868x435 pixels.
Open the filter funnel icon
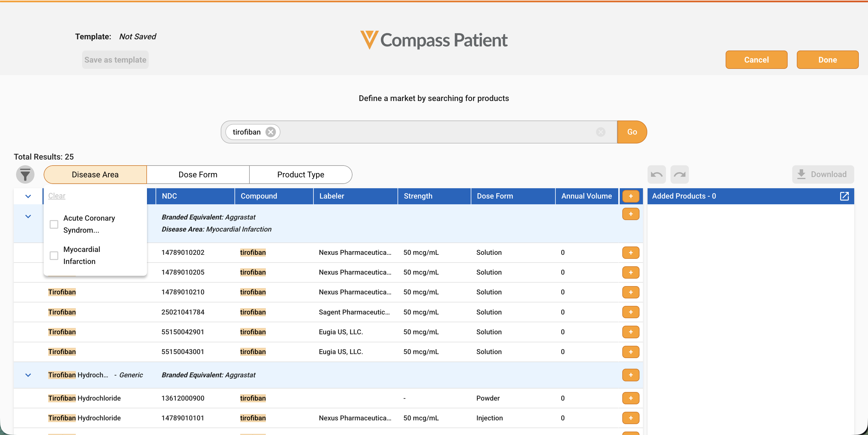tap(25, 174)
